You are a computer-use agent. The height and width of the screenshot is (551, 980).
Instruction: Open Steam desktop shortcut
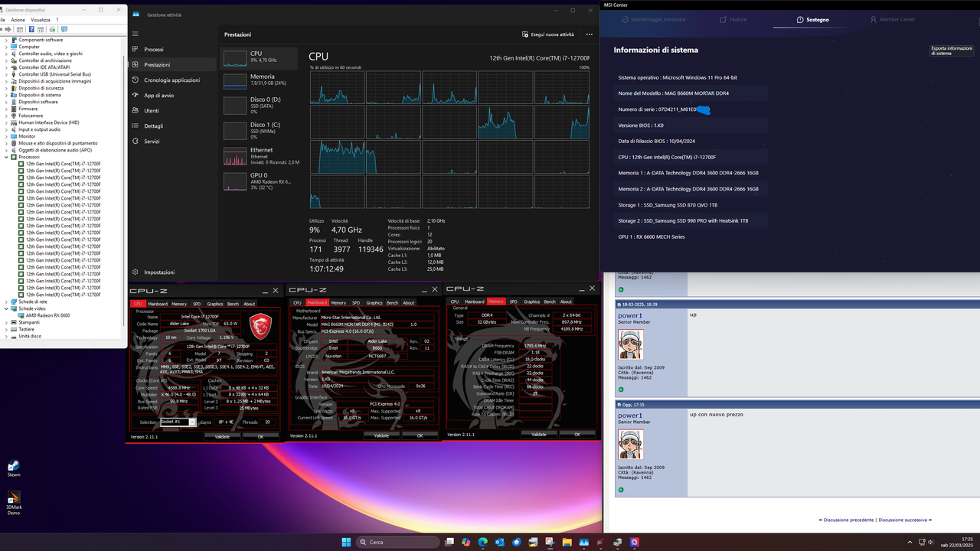point(14,468)
